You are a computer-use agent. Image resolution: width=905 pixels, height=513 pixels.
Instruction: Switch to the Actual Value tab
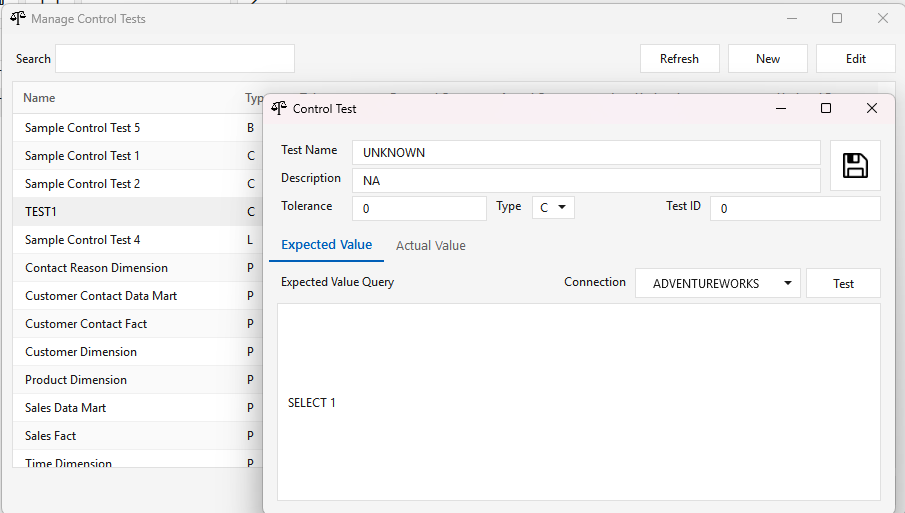click(x=431, y=245)
